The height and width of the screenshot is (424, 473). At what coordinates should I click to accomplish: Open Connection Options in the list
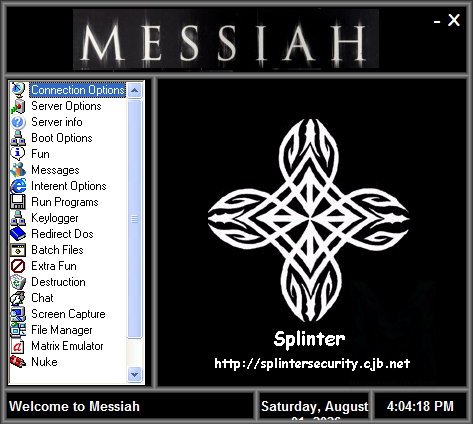coord(78,90)
